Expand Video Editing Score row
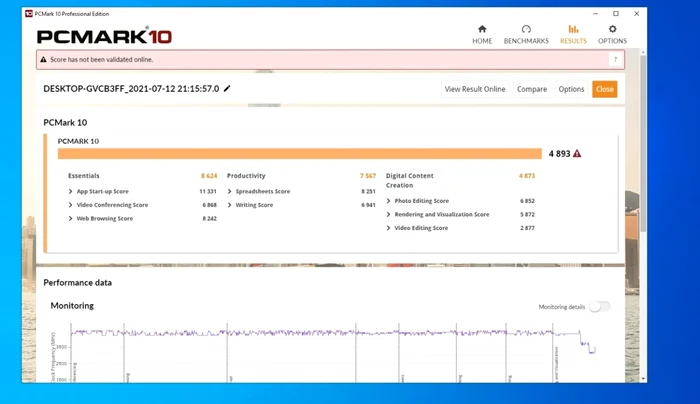700x404 pixels. (388, 228)
